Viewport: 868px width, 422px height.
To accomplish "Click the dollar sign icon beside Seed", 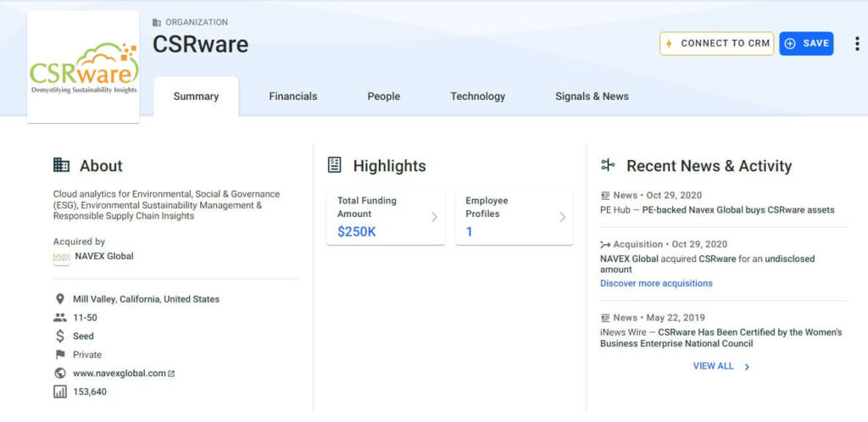I will tap(60, 336).
